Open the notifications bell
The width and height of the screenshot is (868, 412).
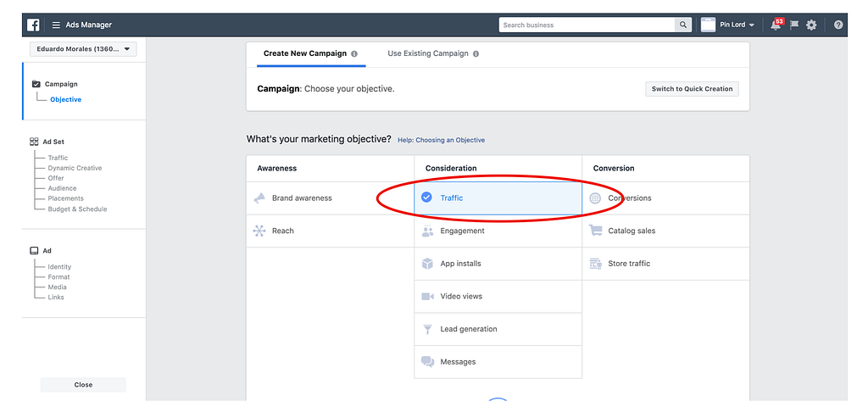(x=776, y=25)
